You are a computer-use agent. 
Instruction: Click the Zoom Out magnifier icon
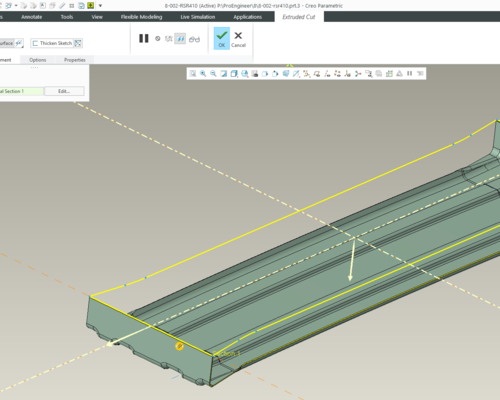click(x=213, y=74)
